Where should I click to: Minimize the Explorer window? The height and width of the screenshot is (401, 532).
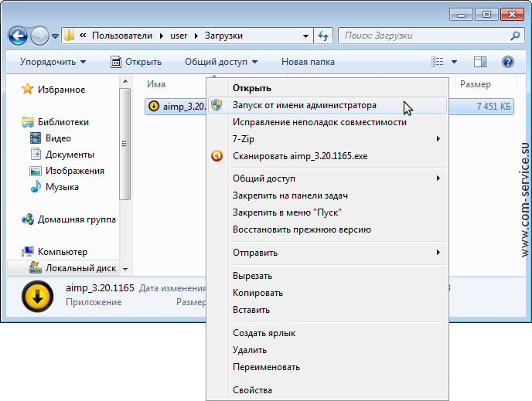[x=461, y=15]
